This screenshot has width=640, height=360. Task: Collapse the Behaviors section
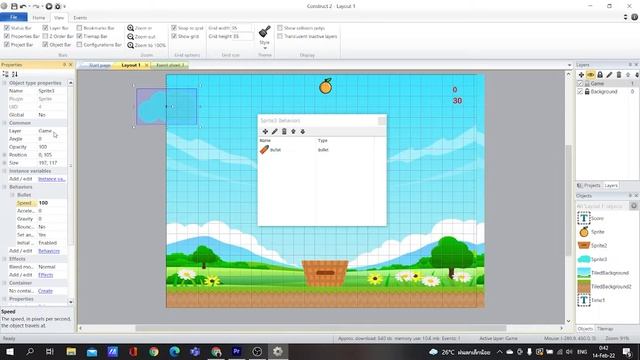click(x=4, y=187)
